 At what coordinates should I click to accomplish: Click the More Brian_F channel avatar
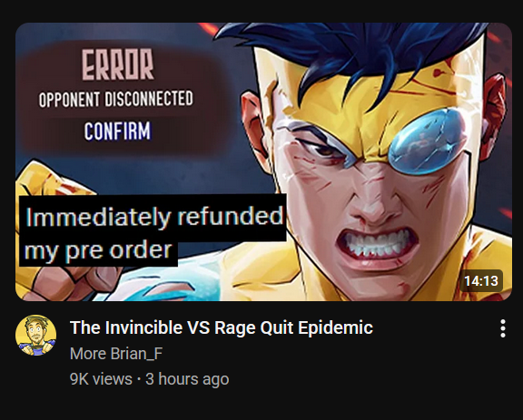tap(35, 336)
